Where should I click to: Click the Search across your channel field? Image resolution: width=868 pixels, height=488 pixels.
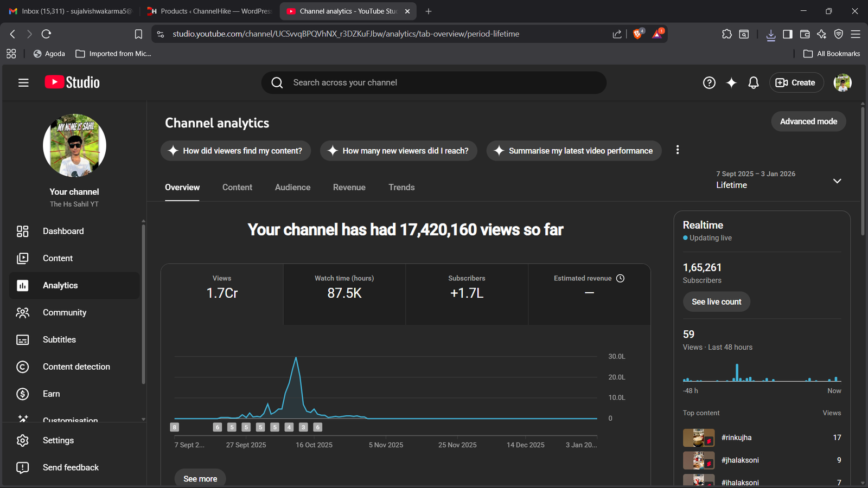point(434,82)
